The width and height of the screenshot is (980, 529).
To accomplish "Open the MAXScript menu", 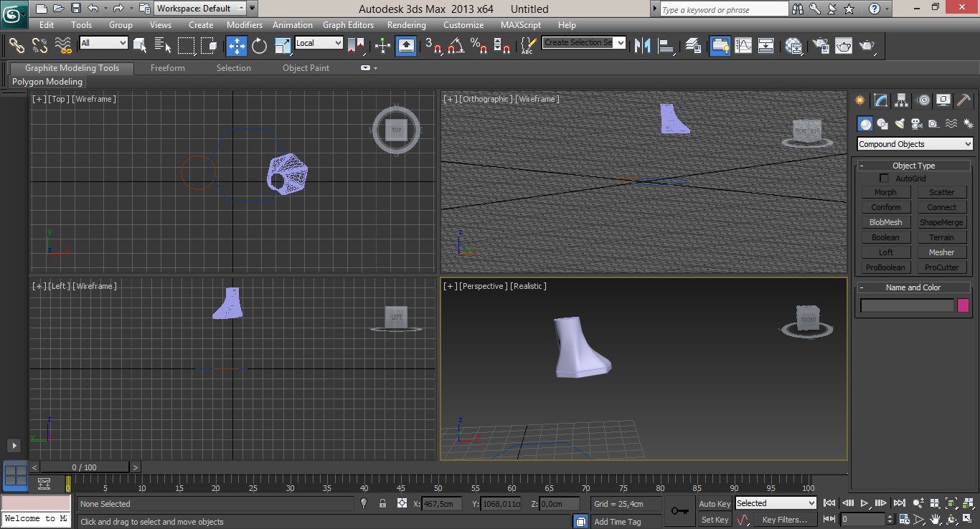I will [521, 24].
